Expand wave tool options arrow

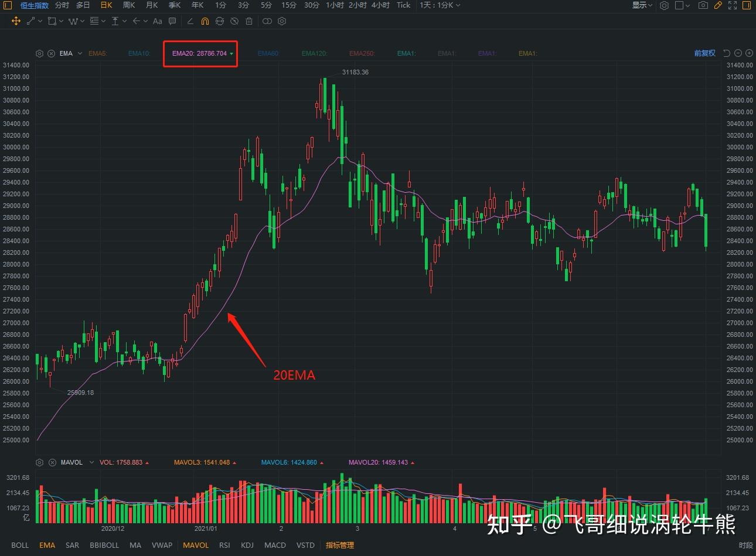pyautogui.click(x=82, y=21)
